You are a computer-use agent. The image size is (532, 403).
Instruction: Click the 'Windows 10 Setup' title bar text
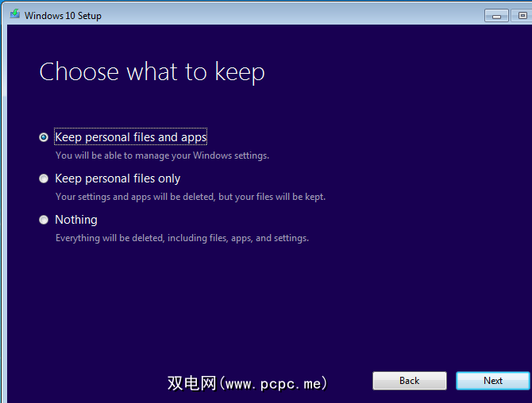pos(64,15)
